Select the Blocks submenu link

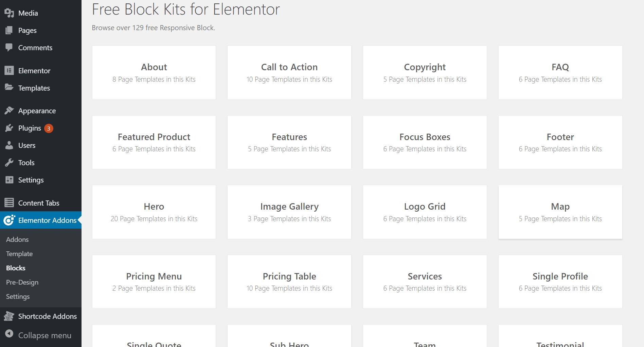[16, 268]
